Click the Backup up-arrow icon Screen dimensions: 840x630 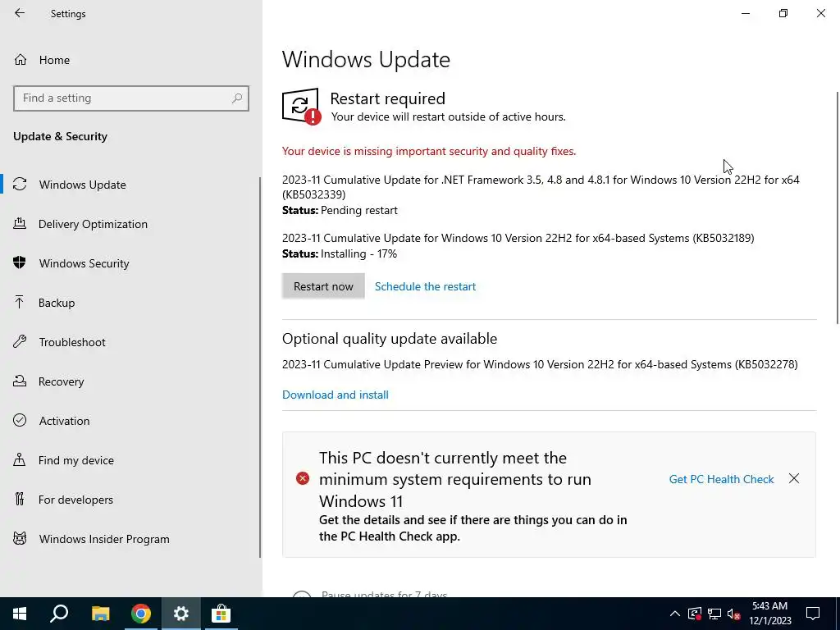pyautogui.click(x=20, y=302)
